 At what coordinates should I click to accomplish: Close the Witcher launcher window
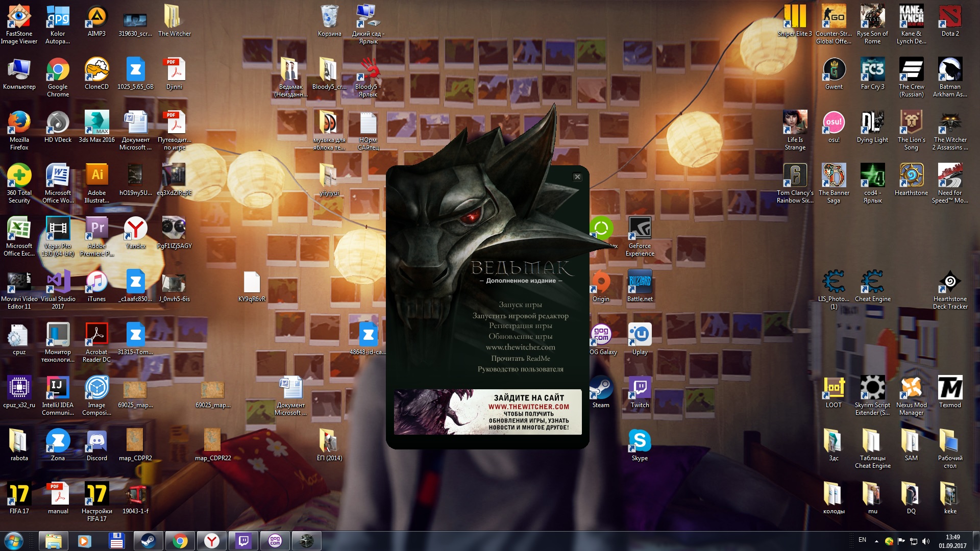coord(577,177)
